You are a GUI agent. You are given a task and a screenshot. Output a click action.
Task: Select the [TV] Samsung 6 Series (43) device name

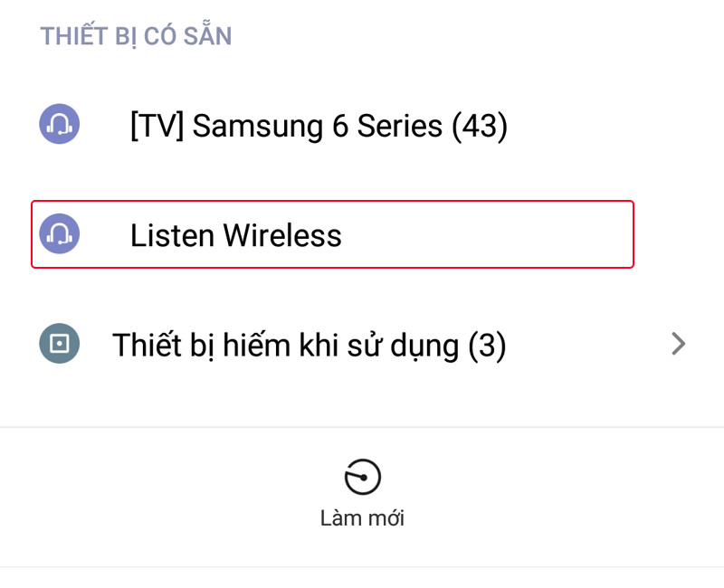(319, 126)
